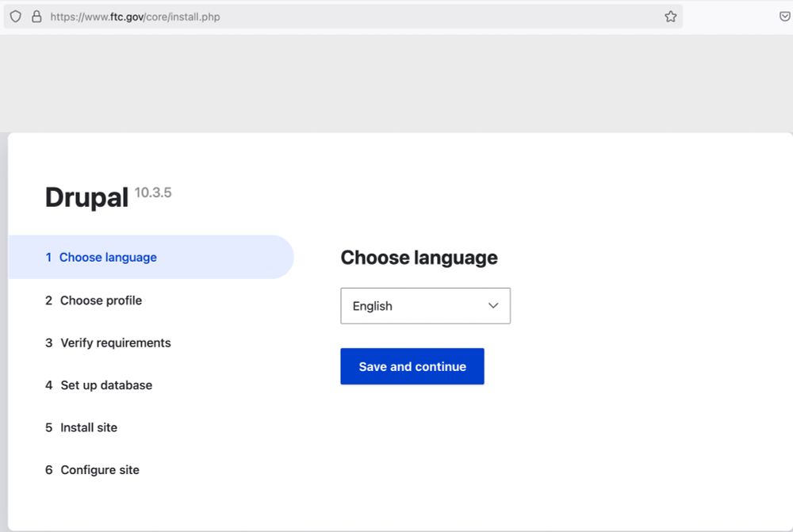Select the Set up database step
This screenshot has height=532, width=793.
coord(98,385)
